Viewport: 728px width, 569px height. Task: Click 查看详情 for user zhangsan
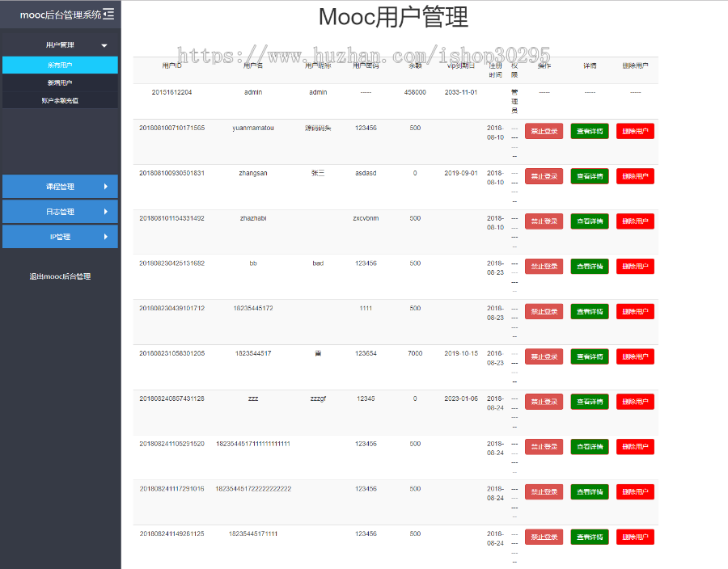click(x=589, y=175)
